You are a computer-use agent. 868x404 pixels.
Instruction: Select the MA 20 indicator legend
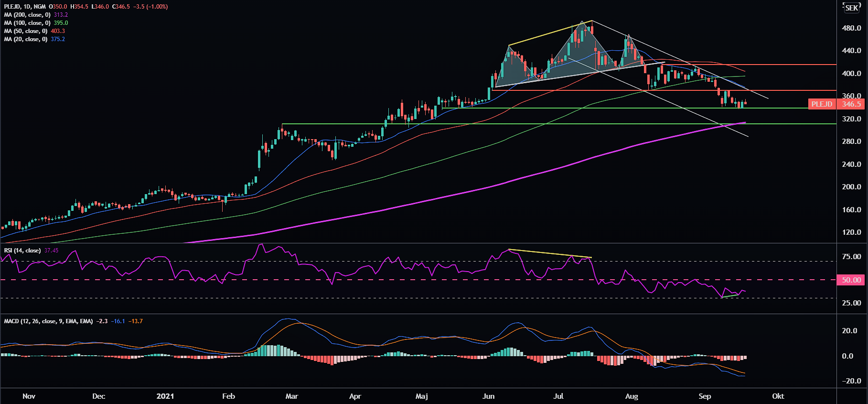(25, 39)
